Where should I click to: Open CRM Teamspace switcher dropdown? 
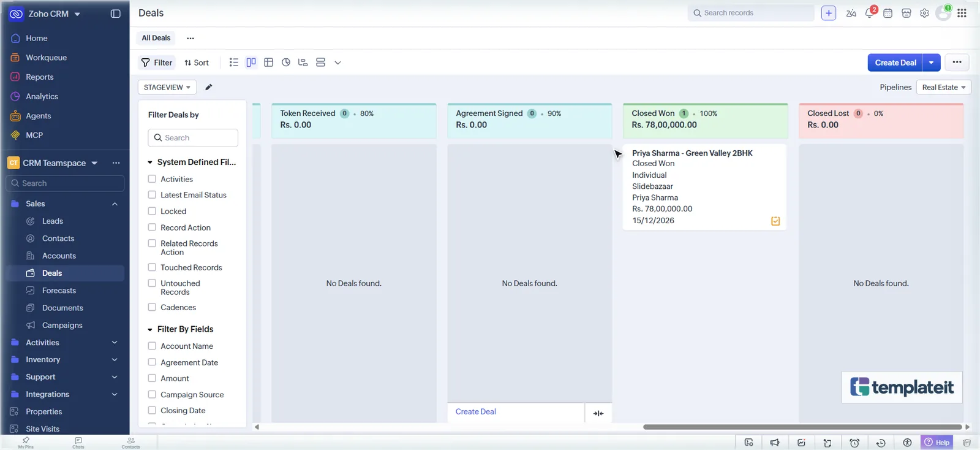pyautogui.click(x=94, y=163)
